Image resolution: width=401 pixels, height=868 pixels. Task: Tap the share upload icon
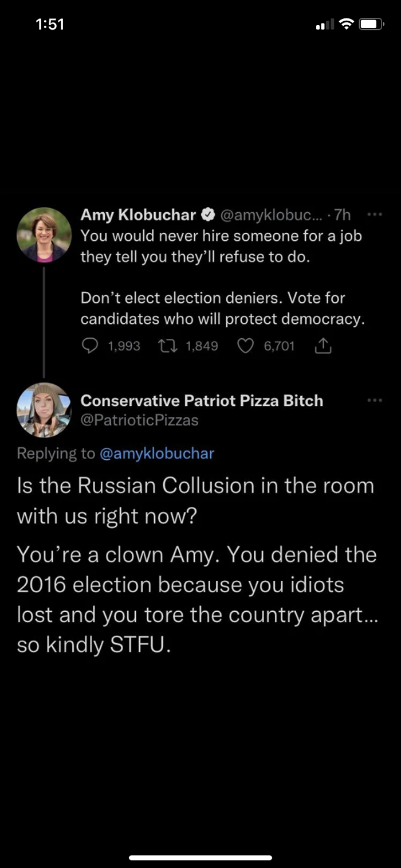[324, 346]
